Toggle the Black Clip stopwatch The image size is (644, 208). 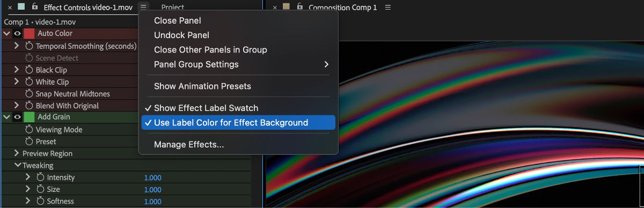pyautogui.click(x=29, y=70)
